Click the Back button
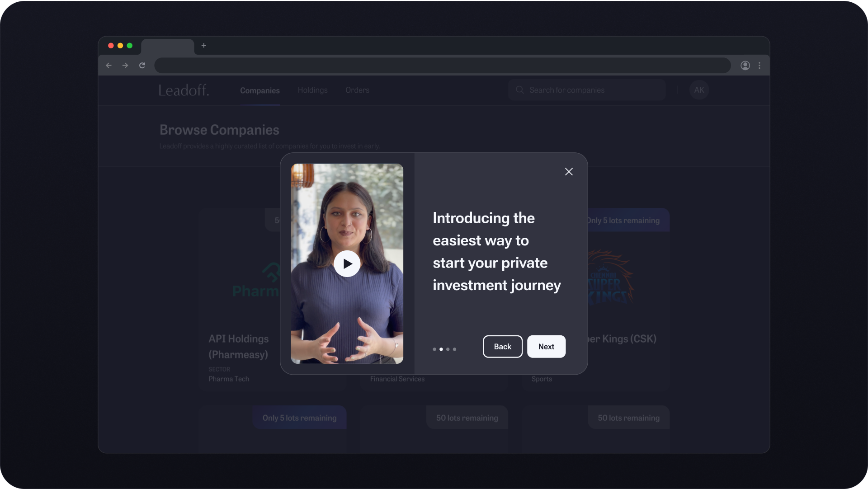This screenshot has height=489, width=868. [502, 347]
